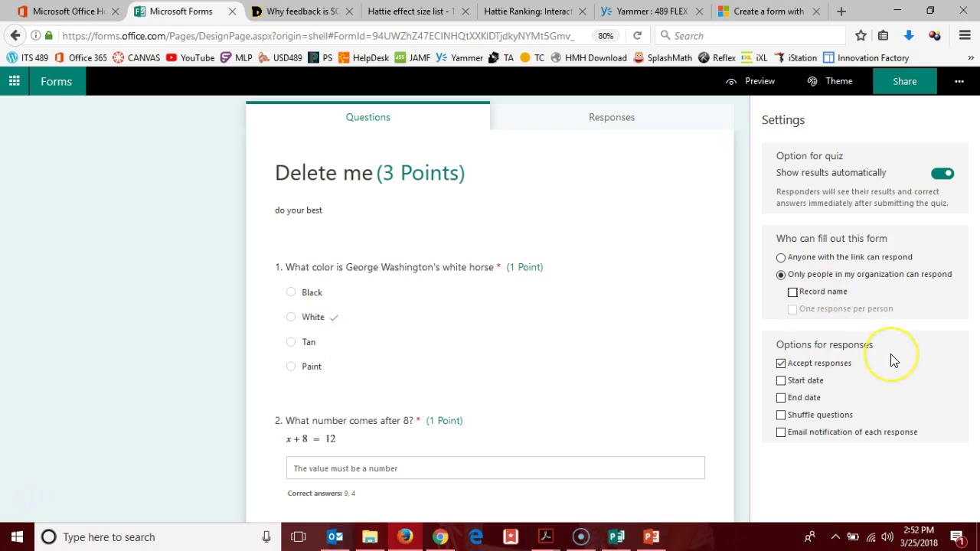Check Shuffle questions
The height and width of the screenshot is (551, 980).
[781, 415]
